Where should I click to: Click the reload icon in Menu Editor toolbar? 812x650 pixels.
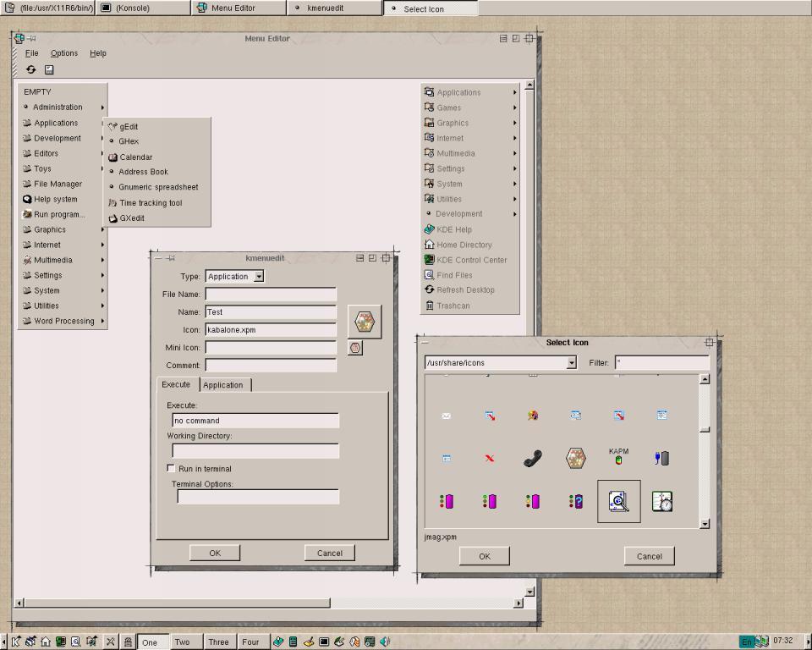tap(31, 69)
